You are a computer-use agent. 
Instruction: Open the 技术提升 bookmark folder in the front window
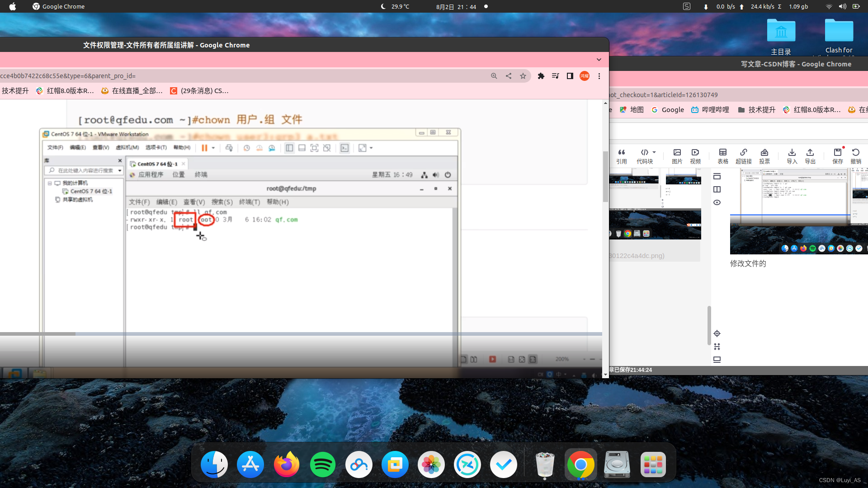click(15, 91)
